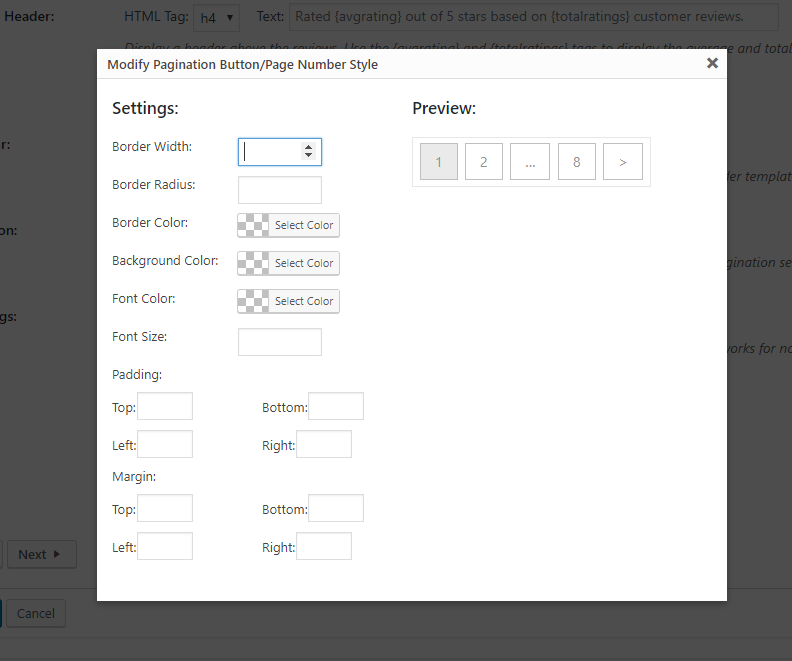Click the Padding Left input field
The width and height of the screenshot is (792, 661).
click(x=165, y=444)
